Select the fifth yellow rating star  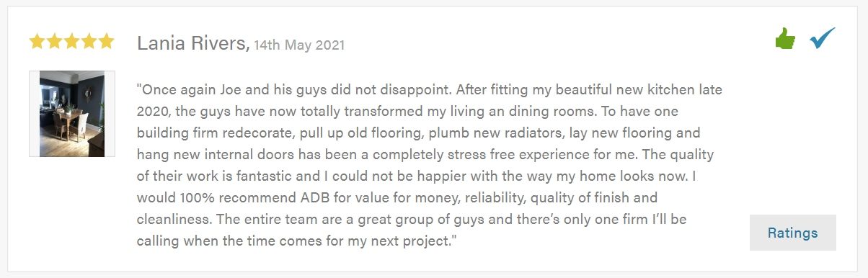point(106,41)
